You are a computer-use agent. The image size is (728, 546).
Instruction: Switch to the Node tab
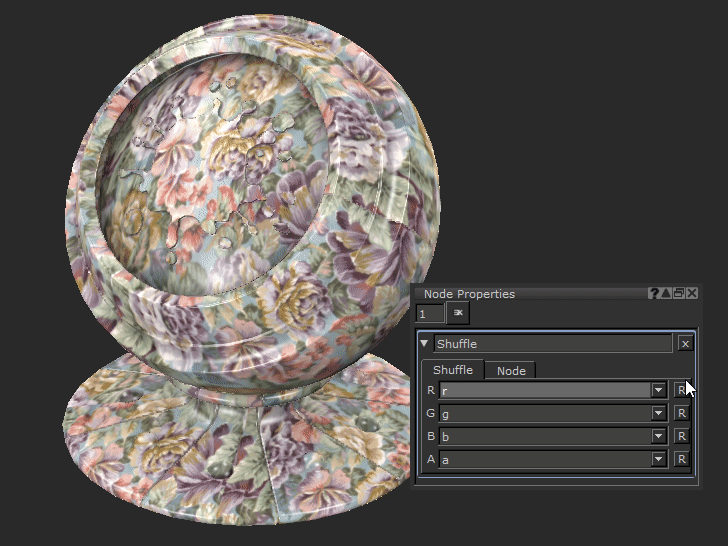[511, 371]
